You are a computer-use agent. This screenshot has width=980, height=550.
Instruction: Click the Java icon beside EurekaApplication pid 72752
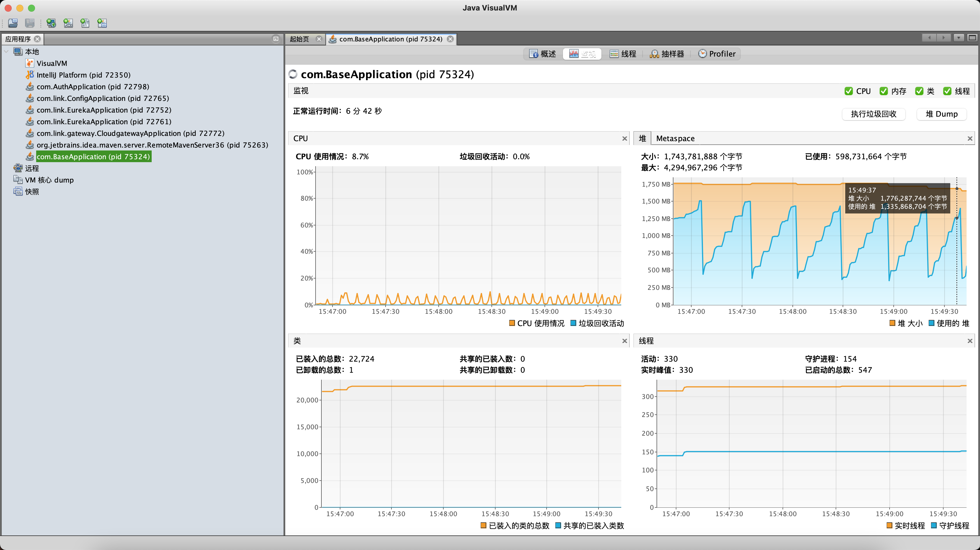coord(30,110)
